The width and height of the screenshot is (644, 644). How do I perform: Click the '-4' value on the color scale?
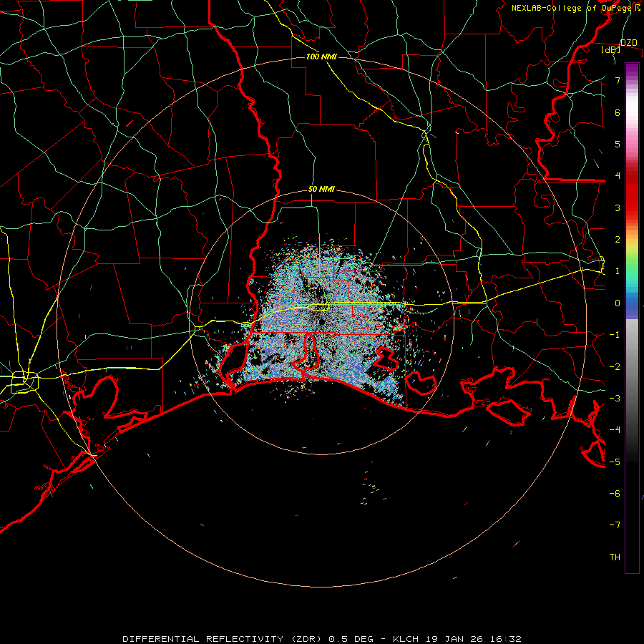tap(615, 429)
